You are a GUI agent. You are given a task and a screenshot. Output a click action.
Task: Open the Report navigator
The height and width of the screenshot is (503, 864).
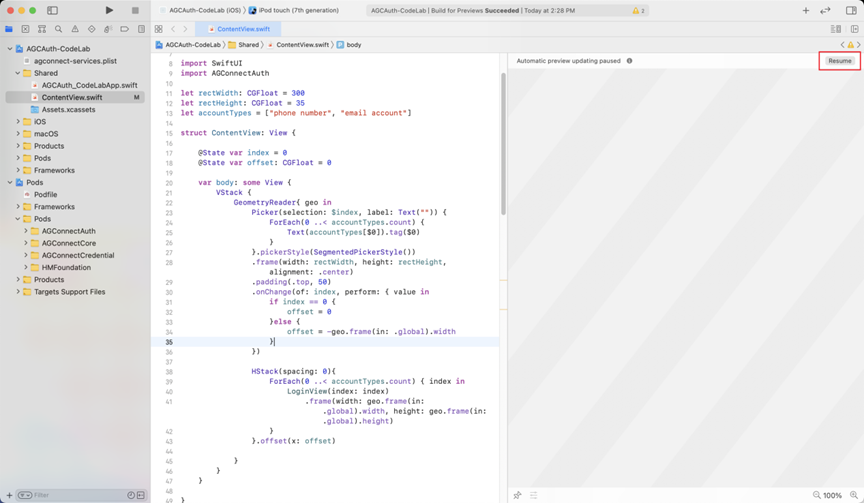(141, 29)
